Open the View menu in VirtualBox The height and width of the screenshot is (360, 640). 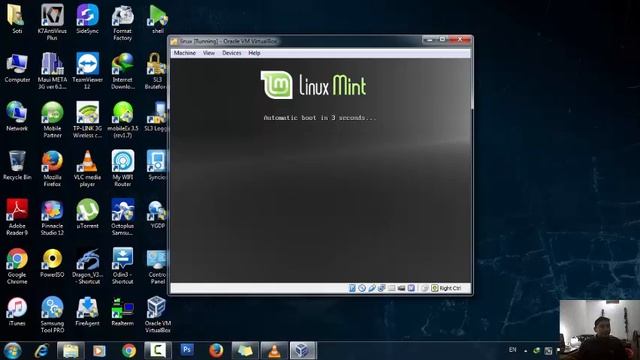pyautogui.click(x=209, y=53)
